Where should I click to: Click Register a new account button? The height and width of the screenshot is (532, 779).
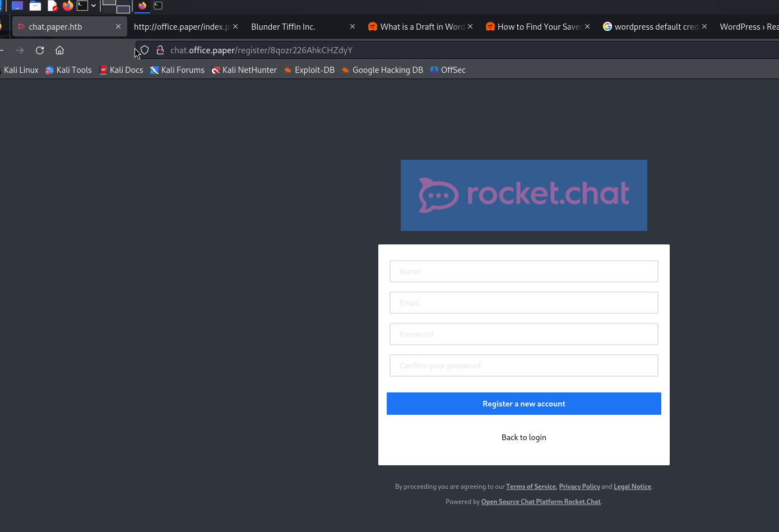coord(523,404)
